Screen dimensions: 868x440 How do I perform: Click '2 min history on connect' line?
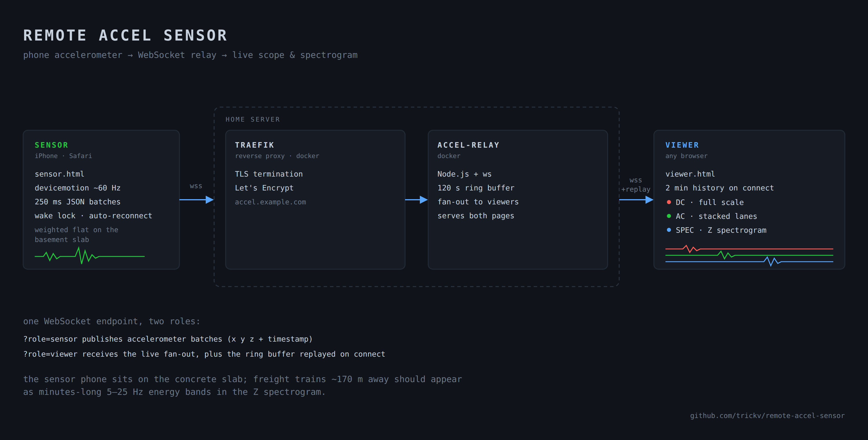719,188
